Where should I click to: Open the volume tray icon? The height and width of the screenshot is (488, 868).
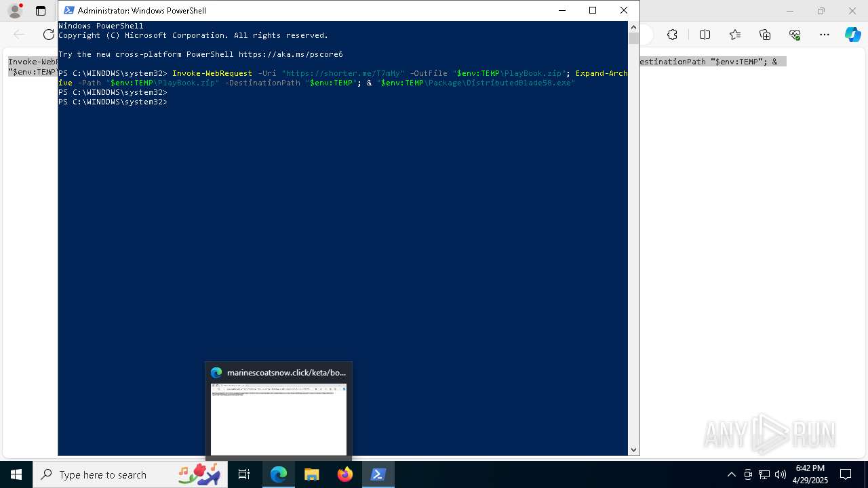pos(780,474)
